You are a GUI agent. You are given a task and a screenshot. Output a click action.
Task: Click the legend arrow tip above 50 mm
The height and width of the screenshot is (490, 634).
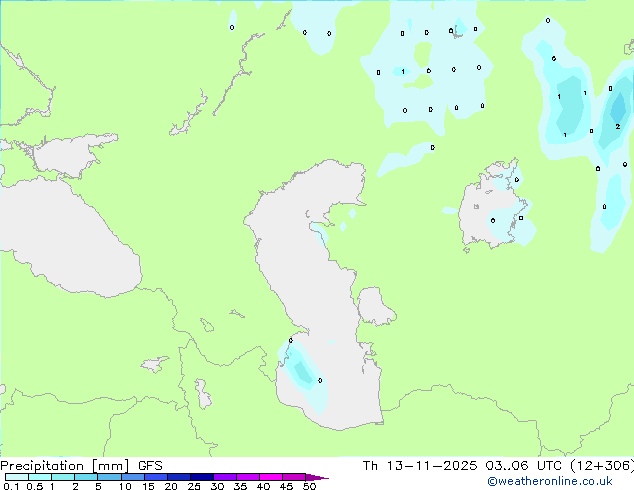(x=317, y=477)
